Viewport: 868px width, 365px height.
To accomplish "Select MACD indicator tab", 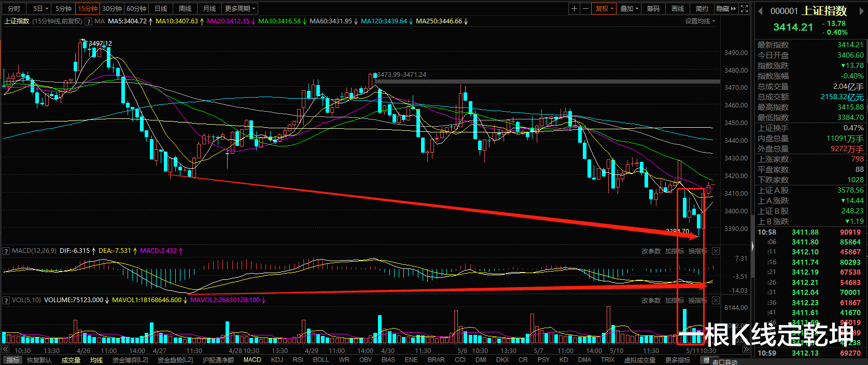I will coord(253,360).
